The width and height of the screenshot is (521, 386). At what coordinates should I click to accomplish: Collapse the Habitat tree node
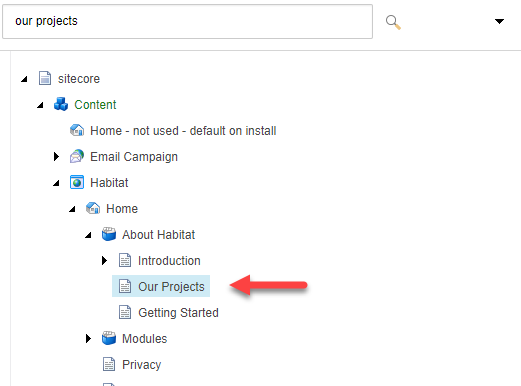tap(56, 183)
